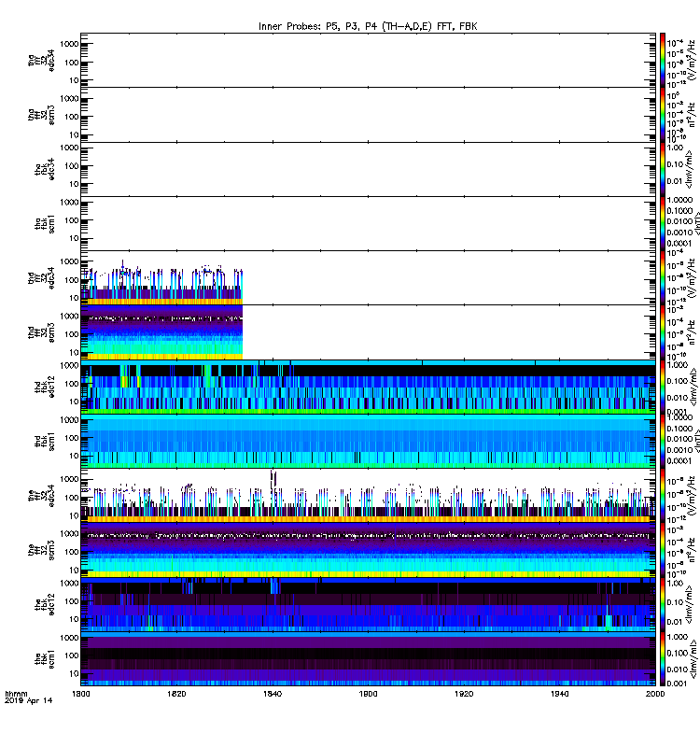The height and width of the screenshot is (747, 700).
Task: Click the color bar beside thd fbk edc12 panel
Action: 663,387
